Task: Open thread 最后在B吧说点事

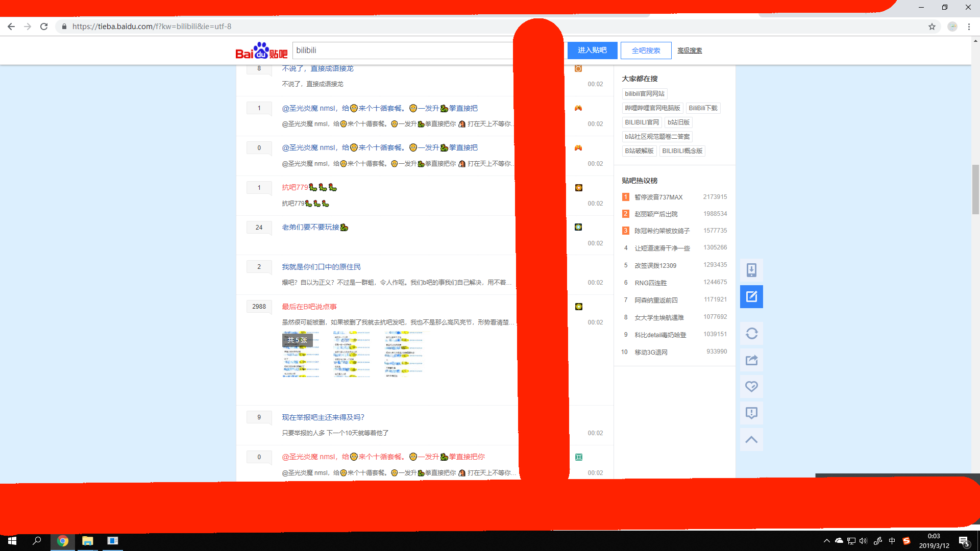Action: click(309, 307)
